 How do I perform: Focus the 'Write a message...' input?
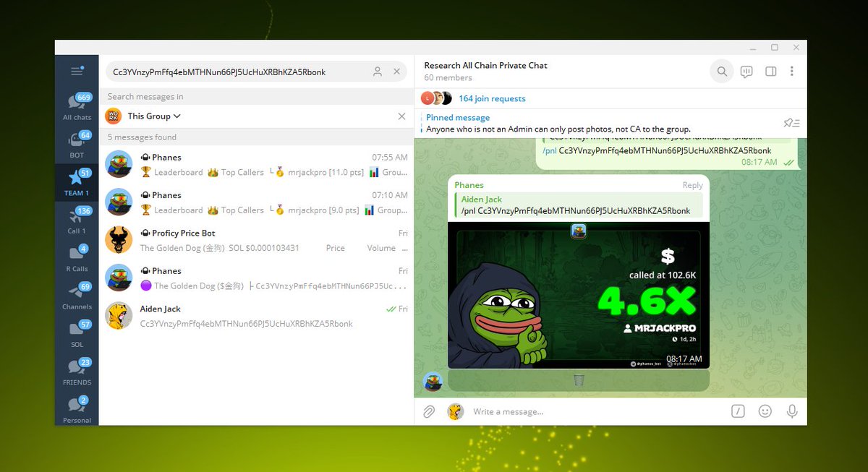[597, 411]
